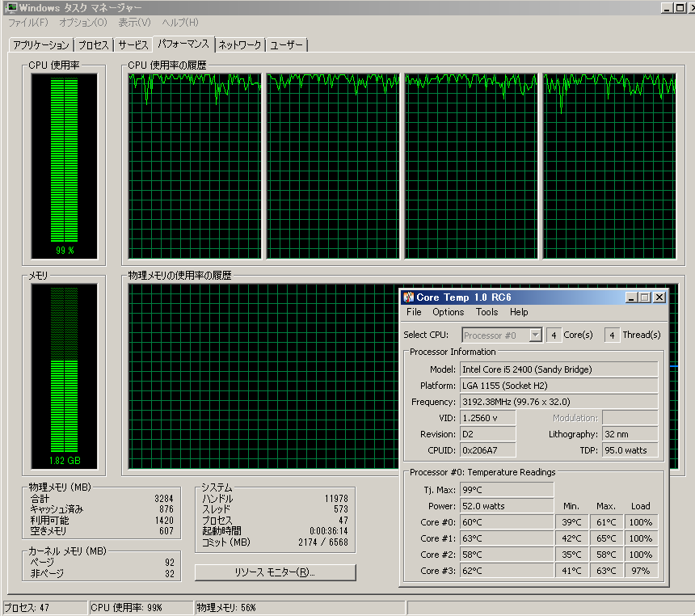
Task: Maximize the Core Temp window
Action: point(645,297)
